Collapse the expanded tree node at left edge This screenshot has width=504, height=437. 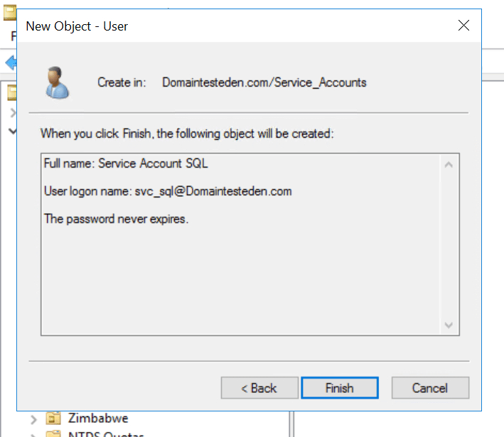point(12,131)
